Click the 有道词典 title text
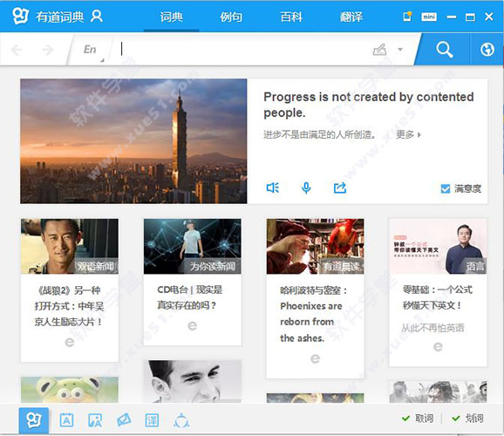 coord(60,17)
